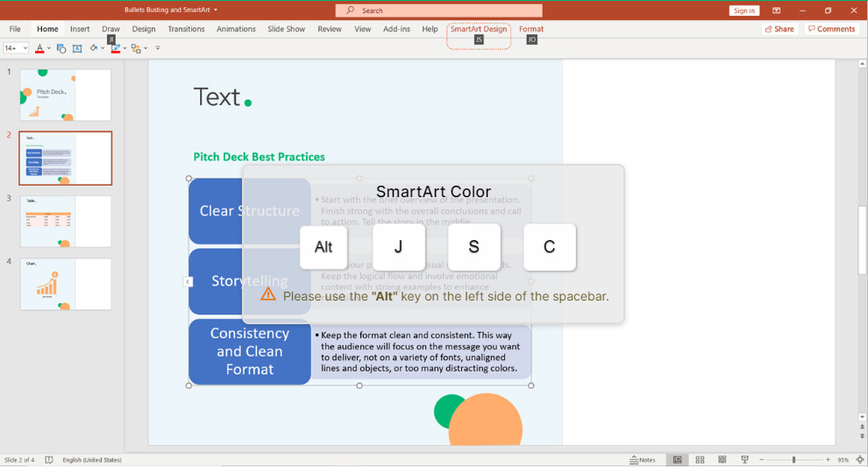Select slide 2 Text thumbnail
Image resolution: width=868 pixels, height=467 pixels.
click(x=66, y=159)
